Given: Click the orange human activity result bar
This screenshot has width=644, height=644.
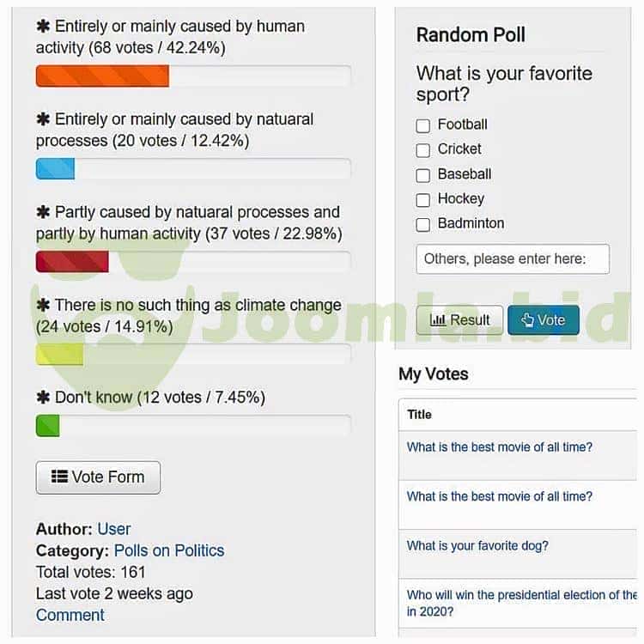Looking at the screenshot, I should [x=102, y=76].
